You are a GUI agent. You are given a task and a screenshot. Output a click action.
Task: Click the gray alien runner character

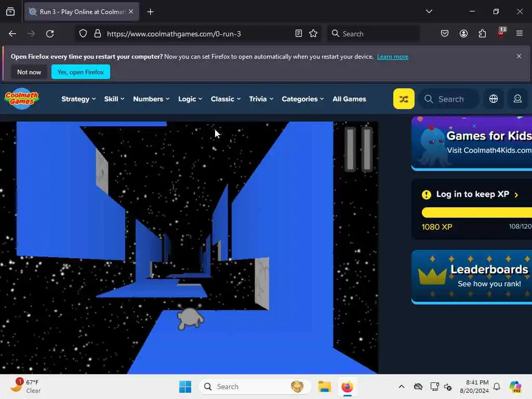point(190,317)
